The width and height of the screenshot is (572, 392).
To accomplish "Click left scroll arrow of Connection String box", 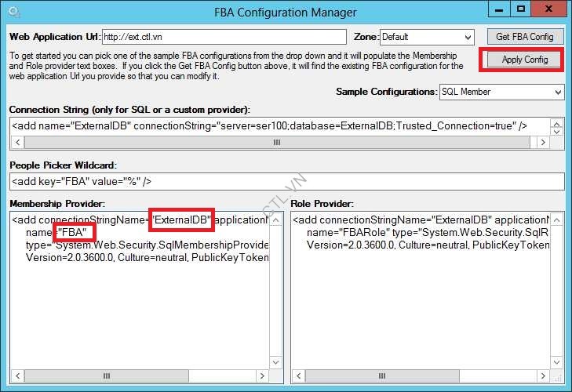I will tap(16, 143).
